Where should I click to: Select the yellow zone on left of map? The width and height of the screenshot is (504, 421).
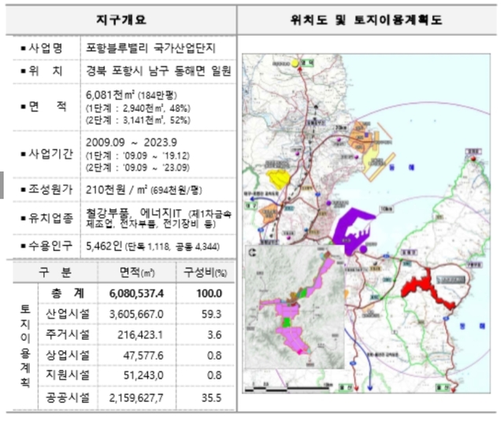(x=278, y=177)
